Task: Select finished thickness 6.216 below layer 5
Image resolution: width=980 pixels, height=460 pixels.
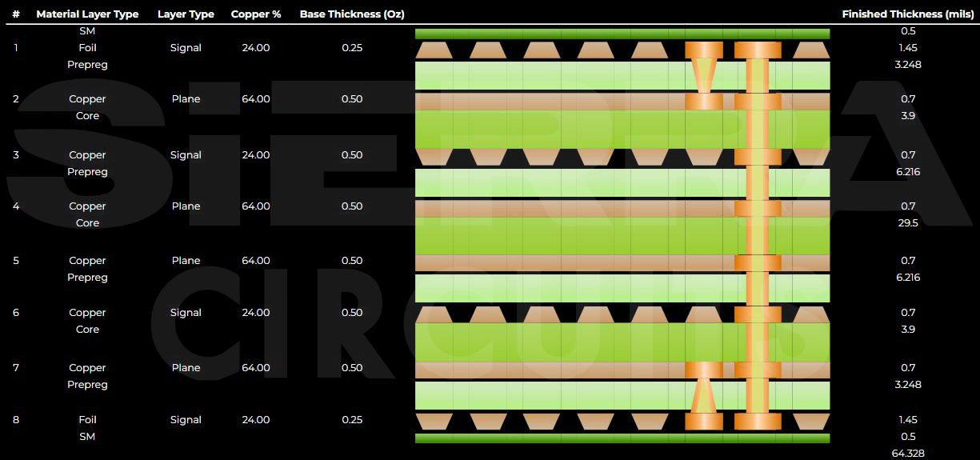Action: [908, 278]
